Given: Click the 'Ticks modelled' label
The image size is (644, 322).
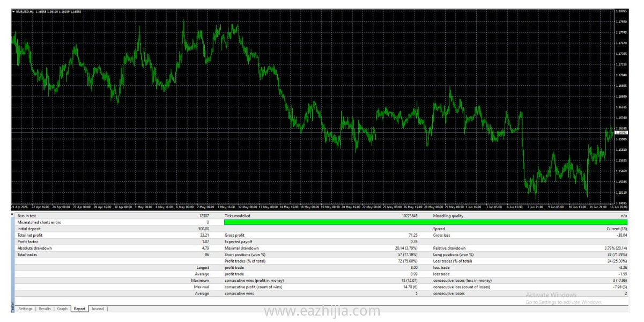Looking at the screenshot, I should 237,216.
